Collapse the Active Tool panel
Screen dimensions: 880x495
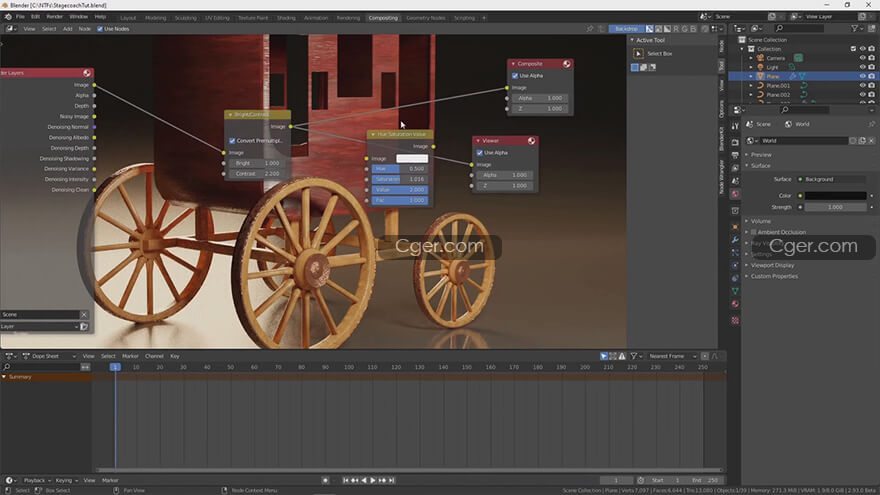pos(632,40)
